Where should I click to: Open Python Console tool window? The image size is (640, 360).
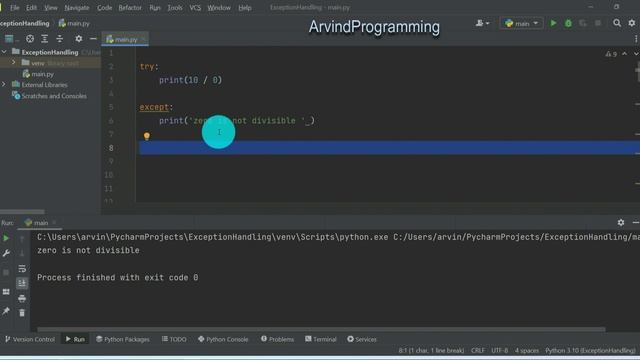coord(223,339)
